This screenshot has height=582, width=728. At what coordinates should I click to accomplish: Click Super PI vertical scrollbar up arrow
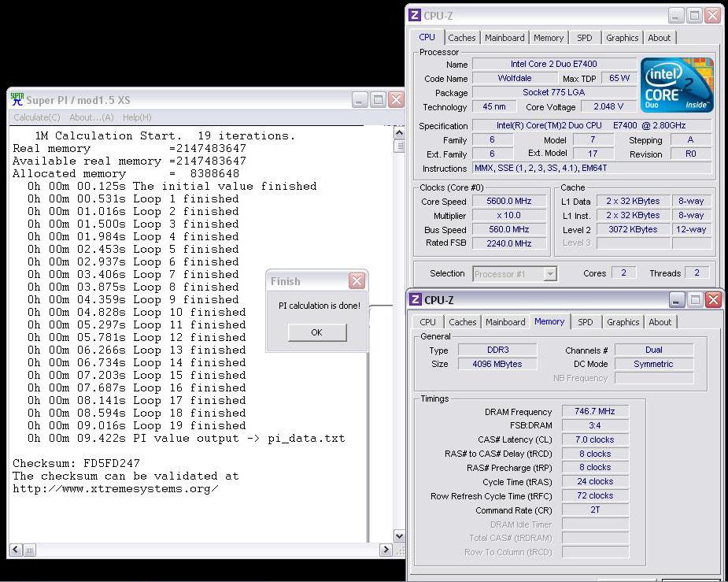pyautogui.click(x=399, y=133)
